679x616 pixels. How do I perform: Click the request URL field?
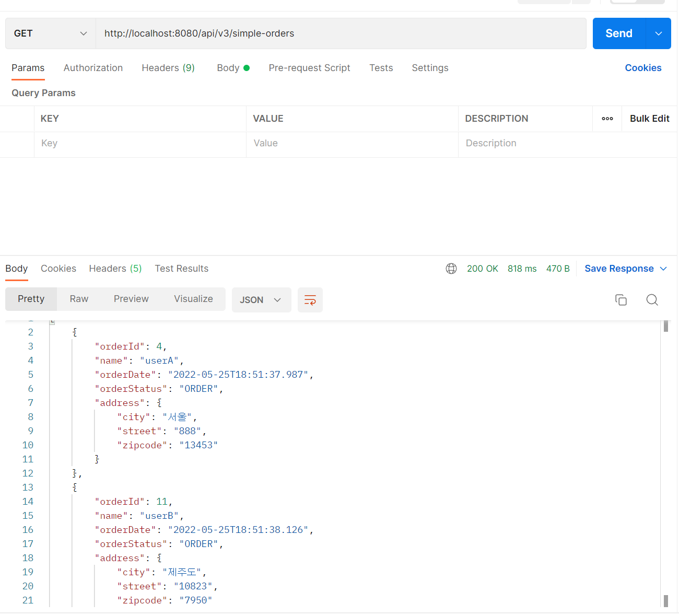tap(341, 33)
